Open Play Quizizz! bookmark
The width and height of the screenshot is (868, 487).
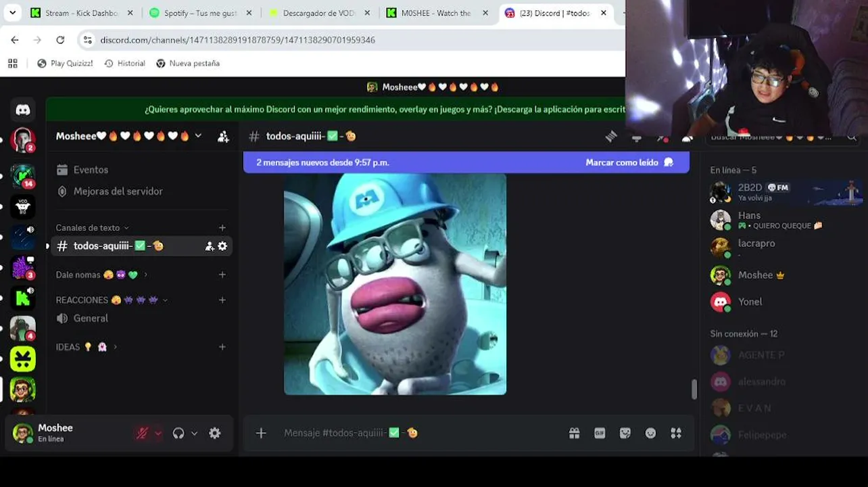pos(65,64)
